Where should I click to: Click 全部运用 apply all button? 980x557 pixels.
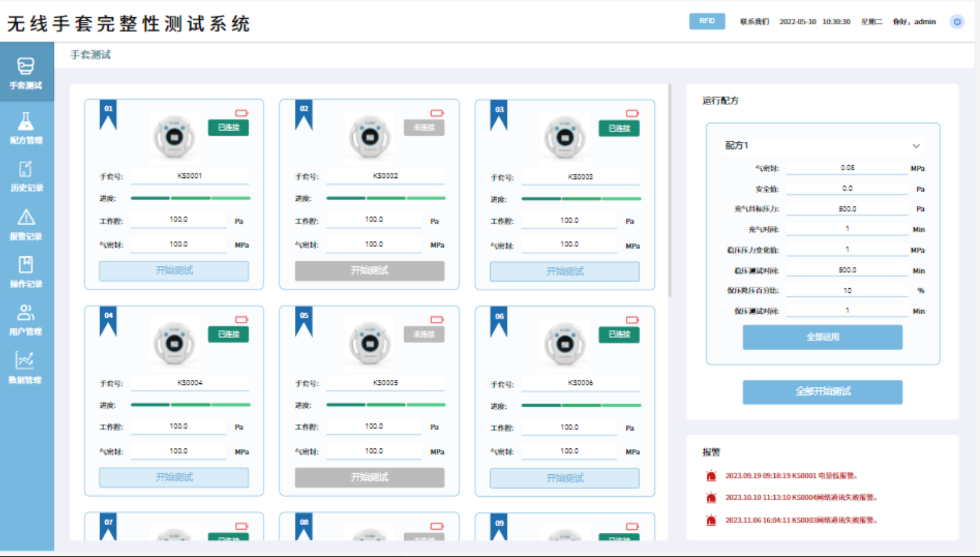tap(822, 337)
